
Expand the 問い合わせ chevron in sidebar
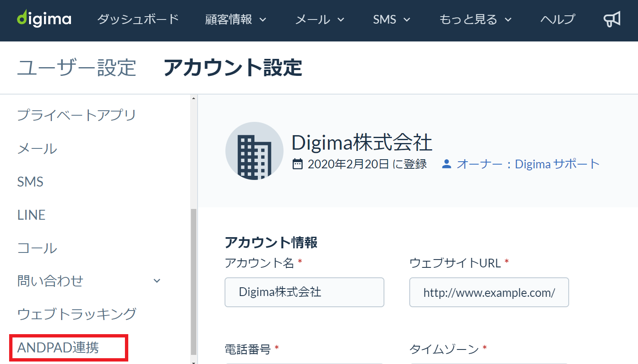[x=157, y=281]
